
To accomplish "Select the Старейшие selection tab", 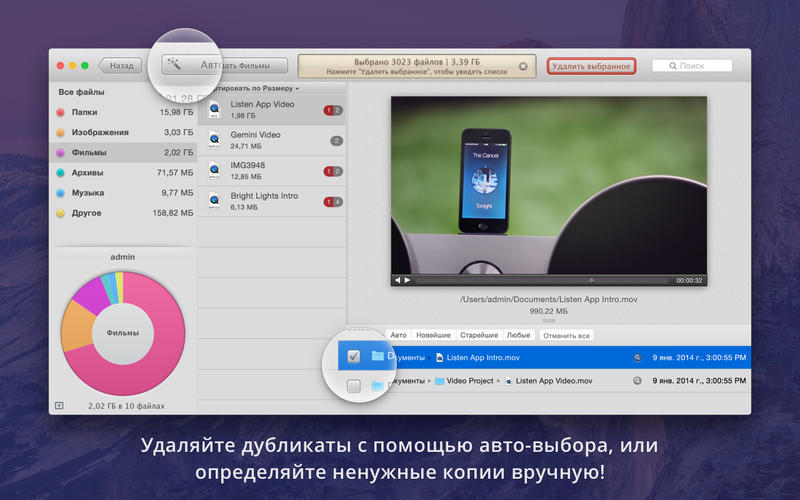I will pyautogui.click(x=479, y=335).
